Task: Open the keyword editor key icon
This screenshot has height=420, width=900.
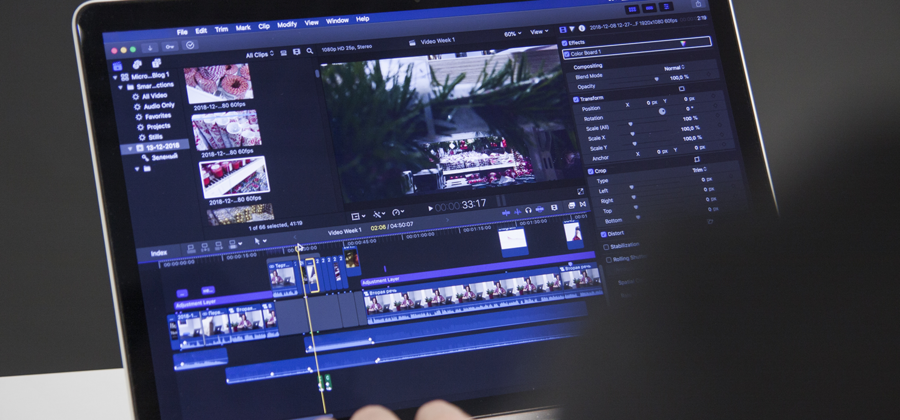Action: click(169, 46)
